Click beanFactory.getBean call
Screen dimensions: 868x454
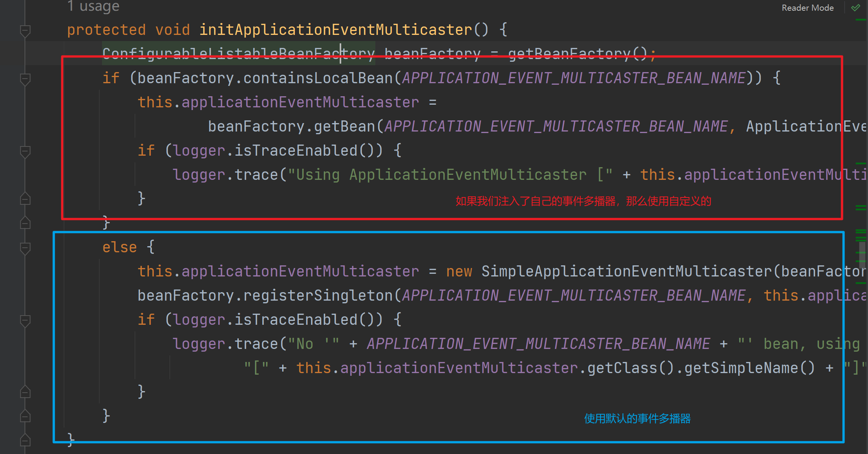point(291,127)
